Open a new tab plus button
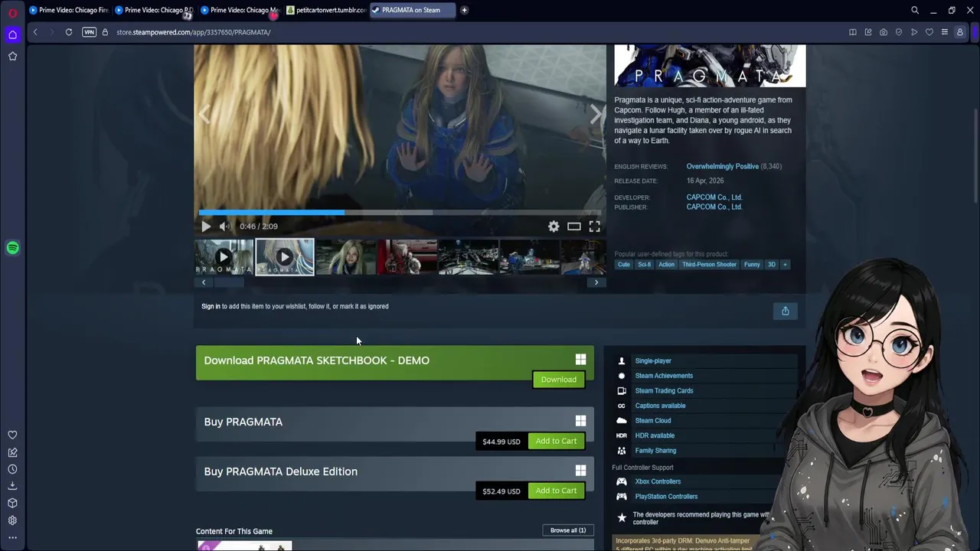 [x=464, y=10]
